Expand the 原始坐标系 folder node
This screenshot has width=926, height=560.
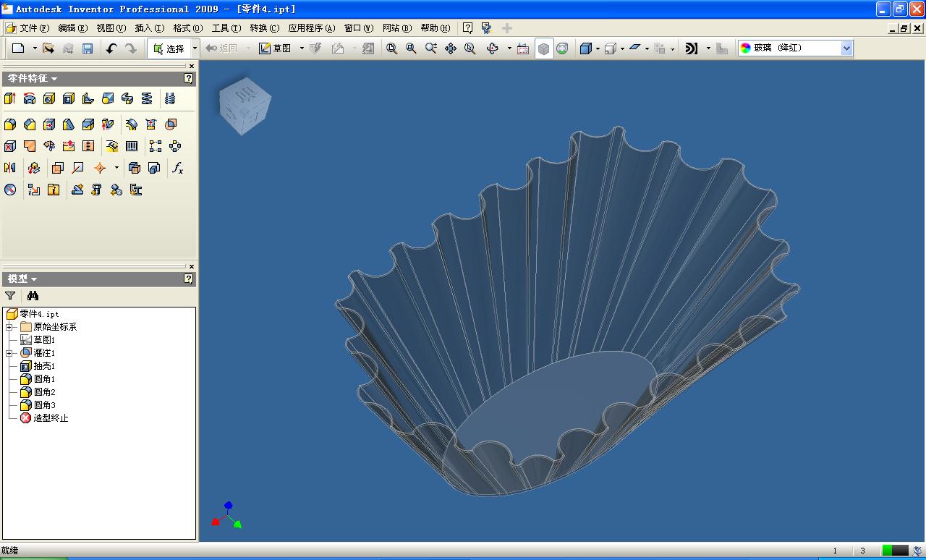click(x=9, y=327)
